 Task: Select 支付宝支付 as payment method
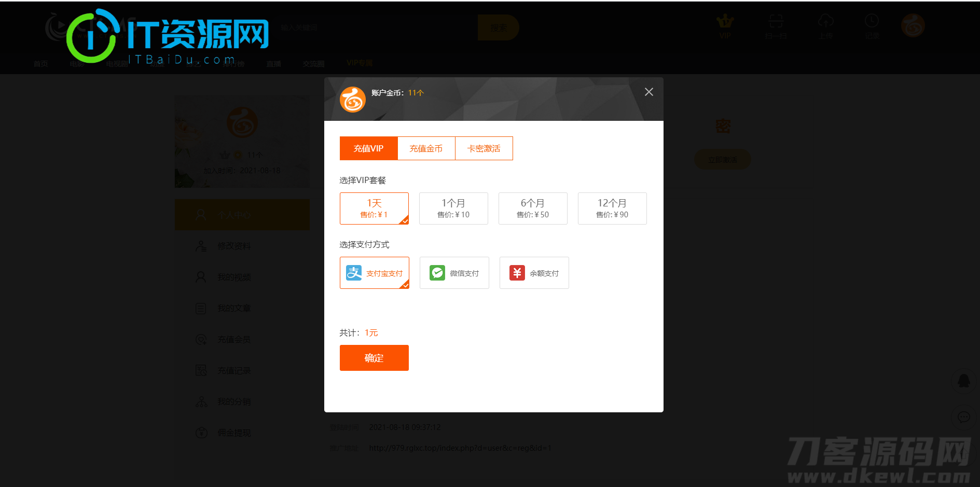[x=375, y=273]
